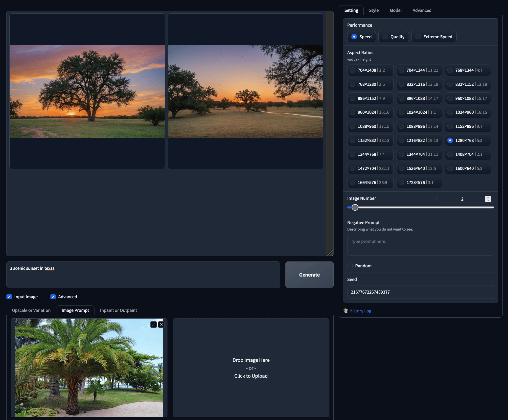
Task: Increase Image Number with the stepper arrow
Action: pyautogui.click(x=488, y=197)
